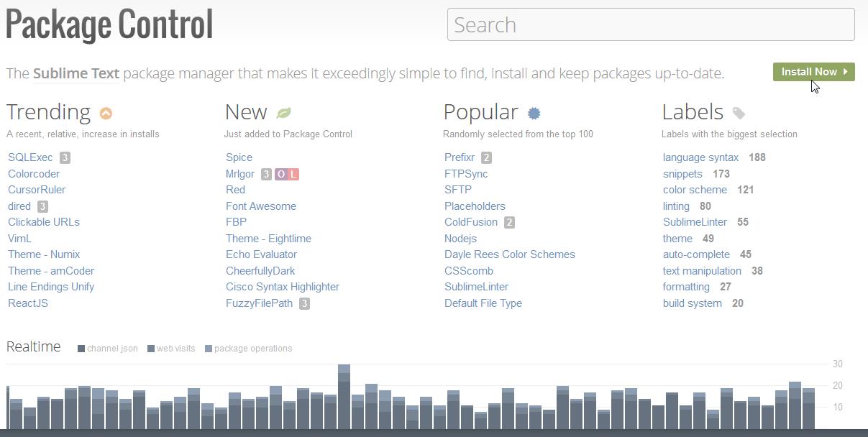Image resolution: width=868 pixels, height=437 pixels.
Task: Browse the build system label
Action: (x=693, y=303)
